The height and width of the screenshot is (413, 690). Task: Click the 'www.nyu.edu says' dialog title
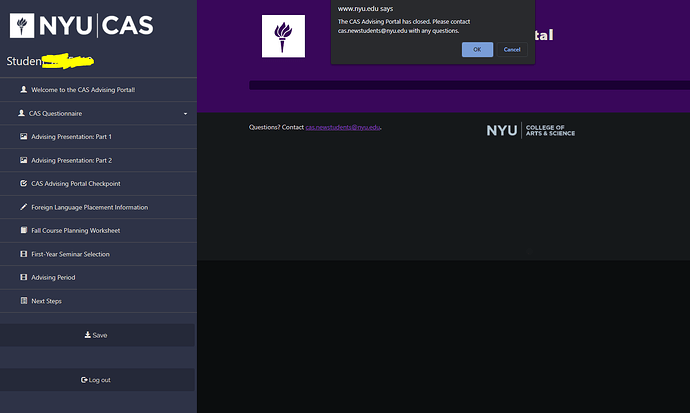coord(365,8)
